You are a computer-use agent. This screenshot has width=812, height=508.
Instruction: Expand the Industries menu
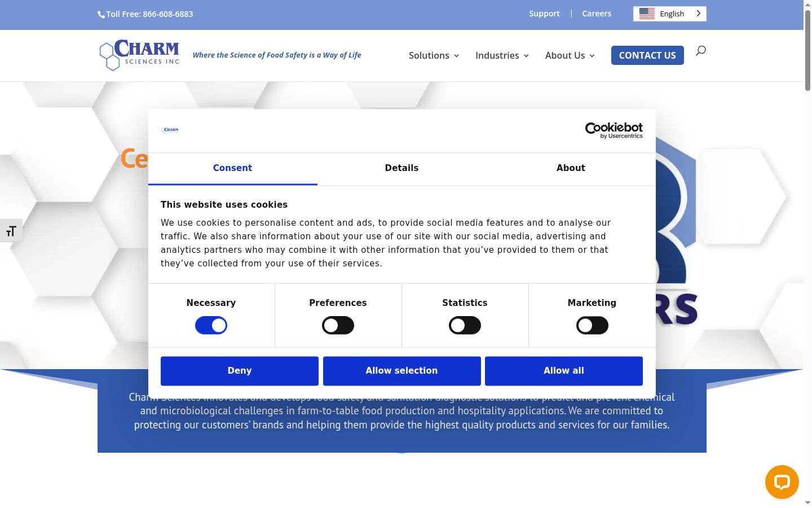click(502, 55)
